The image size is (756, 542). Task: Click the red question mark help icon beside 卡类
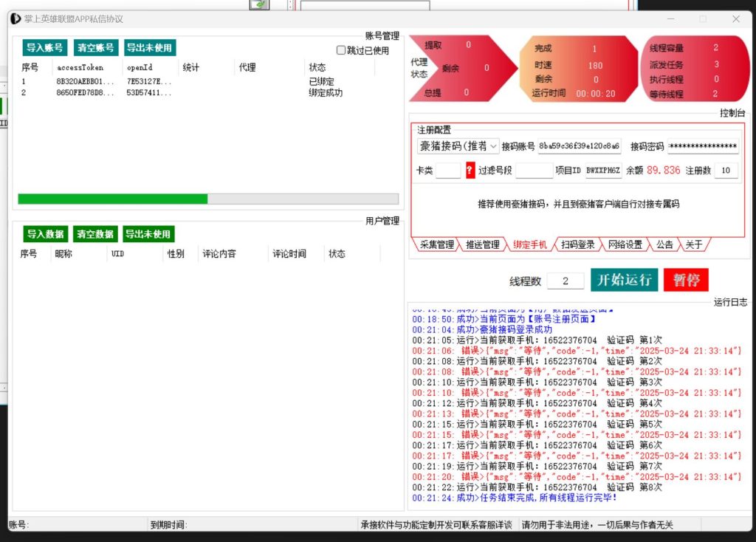click(x=471, y=170)
